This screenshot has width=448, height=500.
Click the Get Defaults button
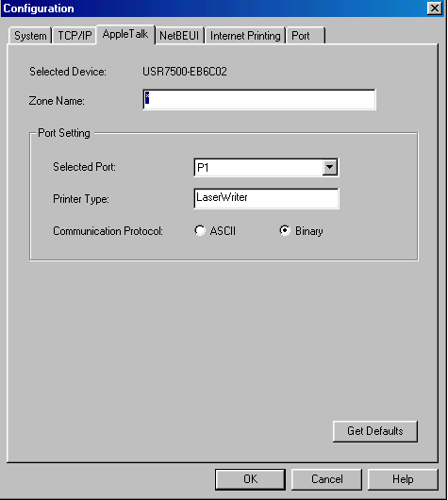375,431
